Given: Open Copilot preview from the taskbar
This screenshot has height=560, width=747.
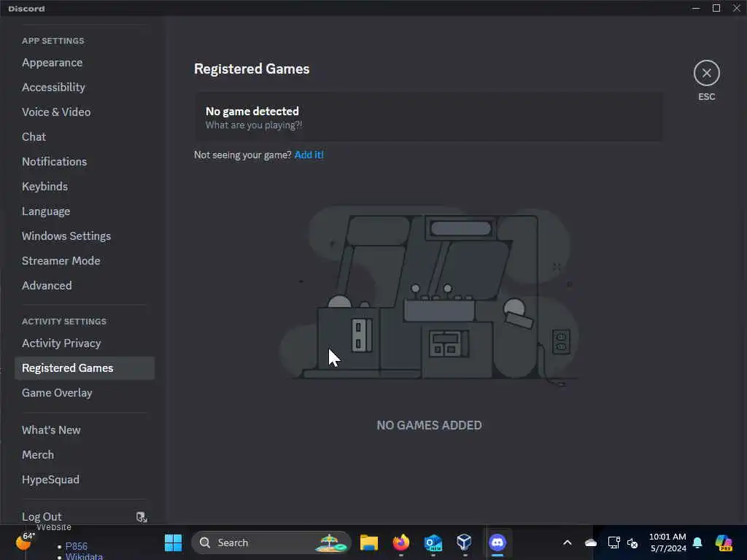Looking at the screenshot, I should (724, 542).
